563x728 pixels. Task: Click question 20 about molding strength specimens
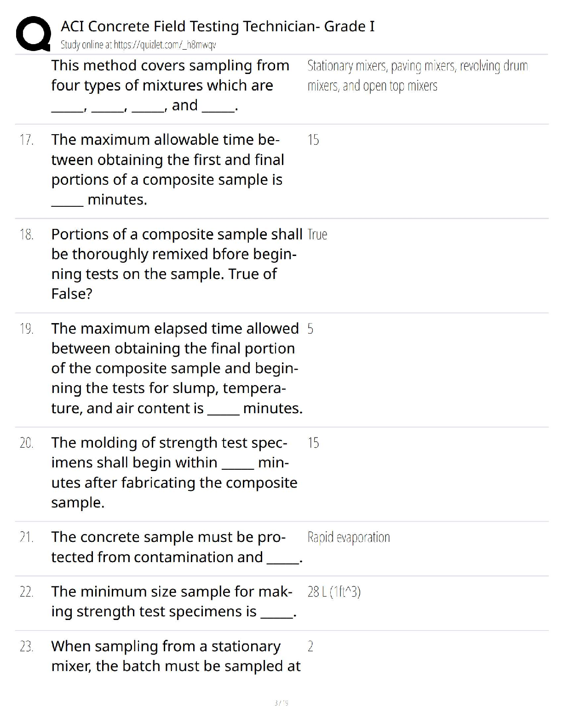coord(174,472)
